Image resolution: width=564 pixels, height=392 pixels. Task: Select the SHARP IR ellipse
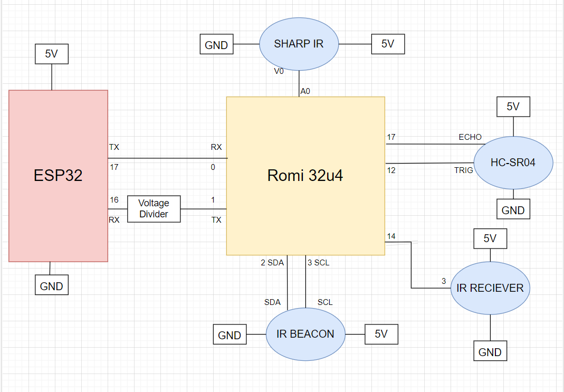tap(299, 44)
